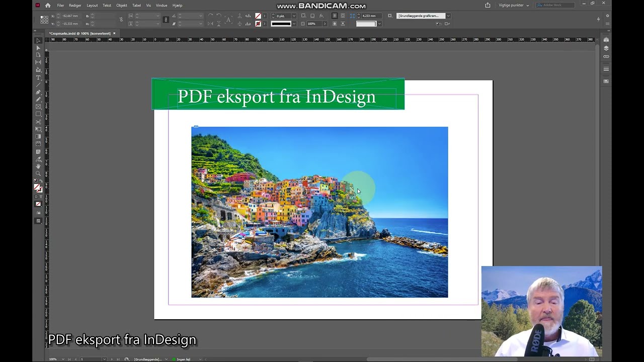Image resolution: width=644 pixels, height=362 pixels.
Task: Select the Free Transform tool
Action: (x=38, y=129)
